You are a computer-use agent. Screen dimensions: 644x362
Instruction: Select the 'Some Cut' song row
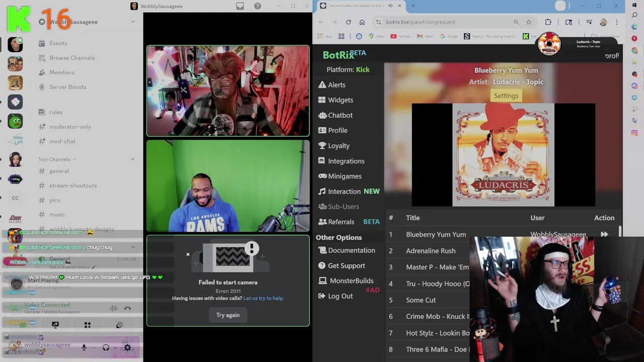pos(421,300)
